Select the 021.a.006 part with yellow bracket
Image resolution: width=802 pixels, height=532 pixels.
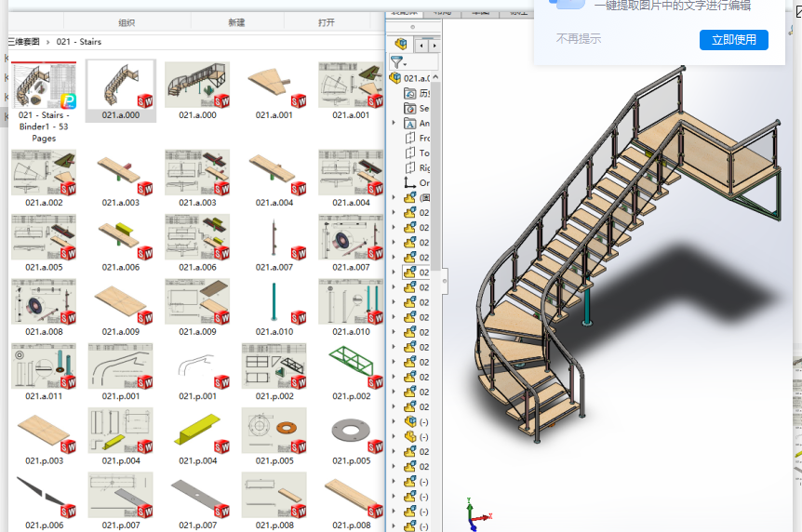click(121, 243)
